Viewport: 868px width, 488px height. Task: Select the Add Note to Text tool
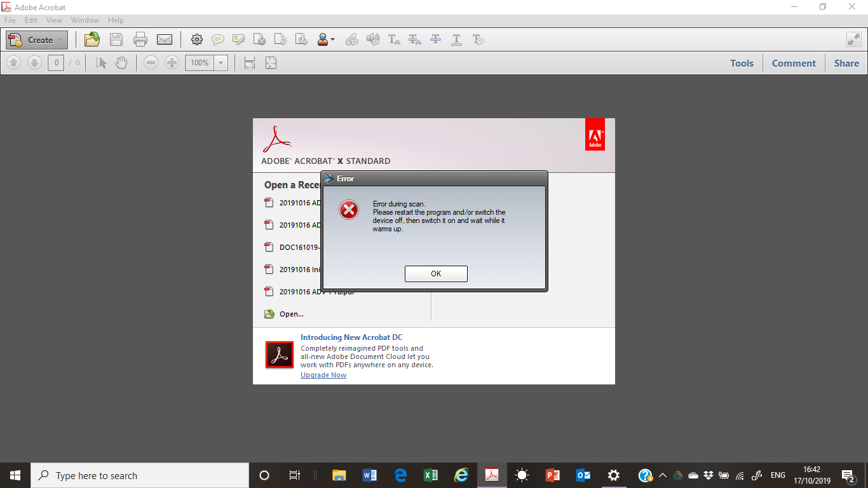(478, 39)
